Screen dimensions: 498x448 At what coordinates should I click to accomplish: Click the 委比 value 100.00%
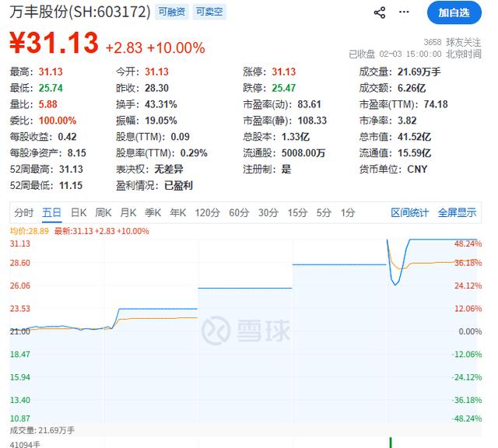pos(58,121)
